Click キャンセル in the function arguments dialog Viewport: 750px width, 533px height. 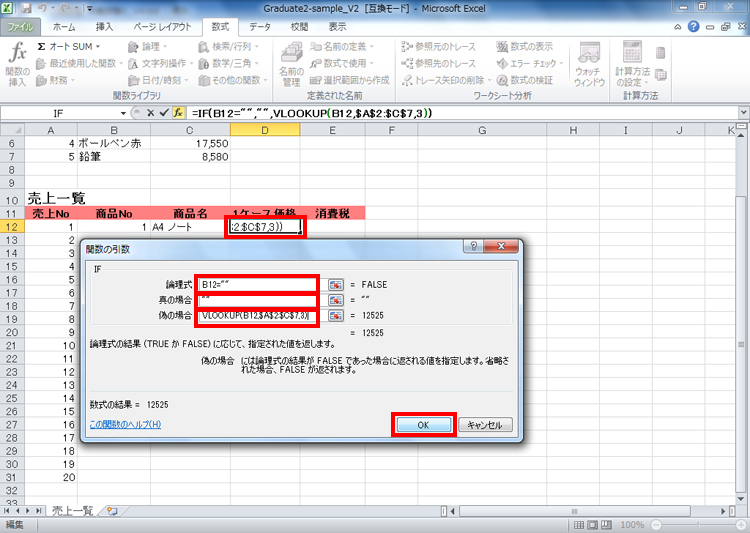click(x=485, y=425)
